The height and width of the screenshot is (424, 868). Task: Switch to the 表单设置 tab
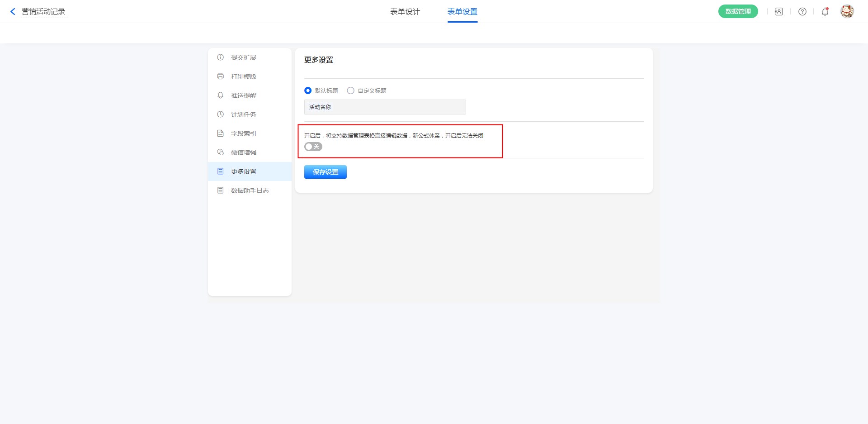coord(462,12)
